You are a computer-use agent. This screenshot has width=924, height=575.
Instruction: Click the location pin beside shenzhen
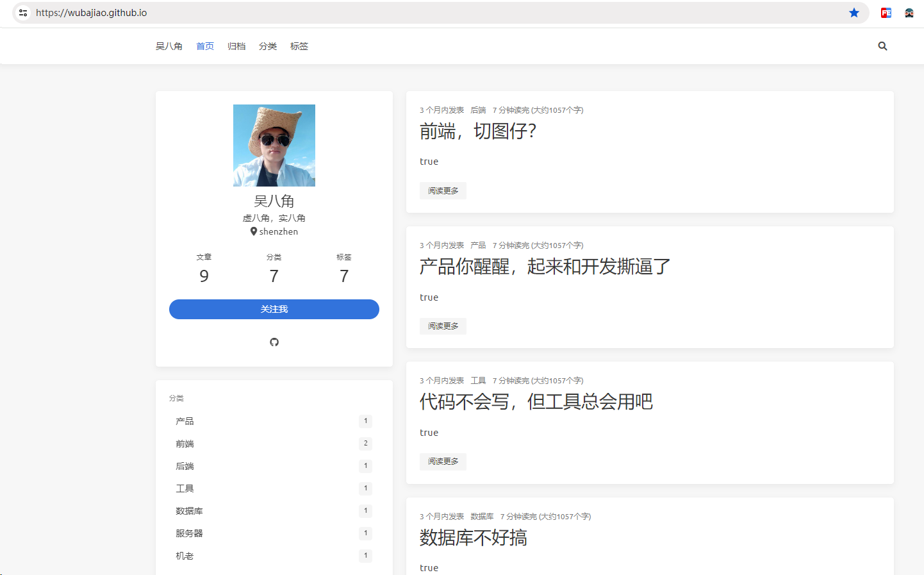[253, 231]
